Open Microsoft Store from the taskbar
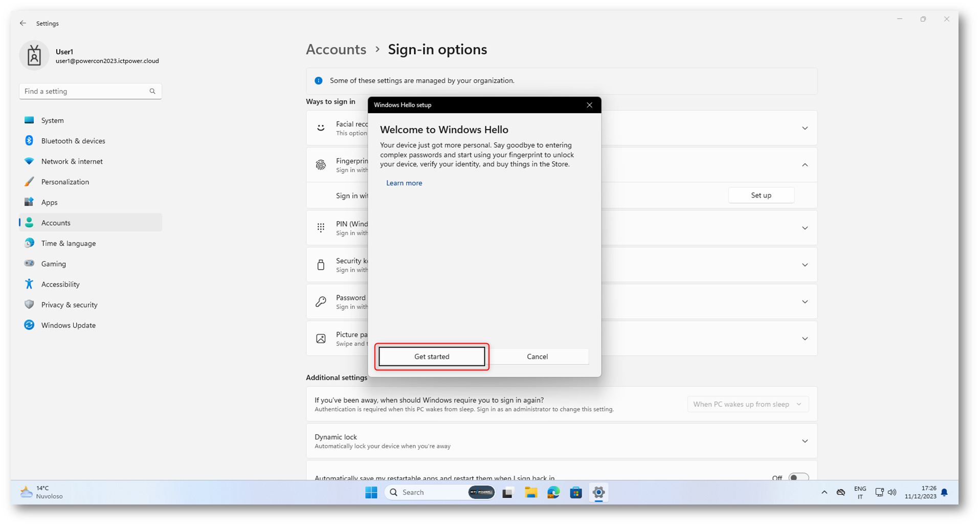This screenshot has height=526, width=980. [x=576, y=493]
